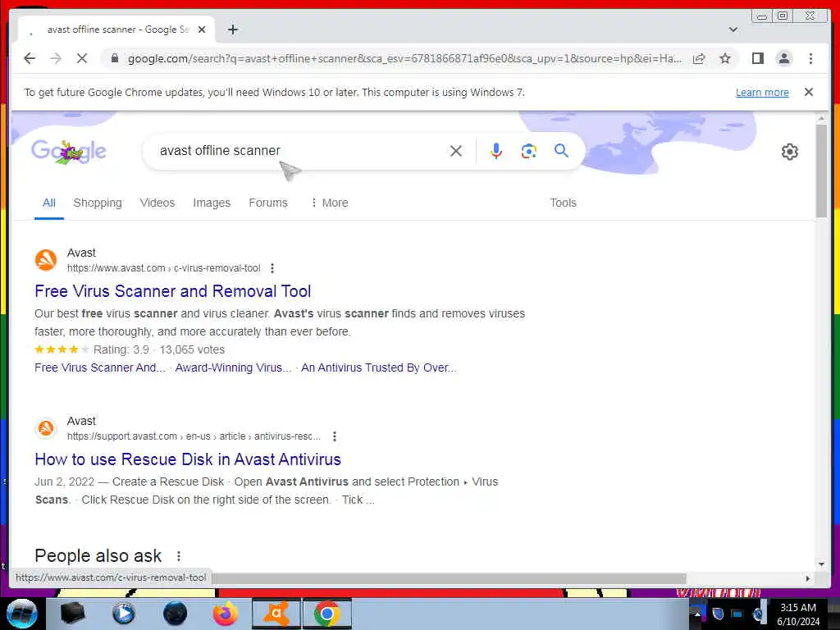Click the https://www.avast.com first result URL
Viewport: 840px width, 630px height.
tap(163, 268)
